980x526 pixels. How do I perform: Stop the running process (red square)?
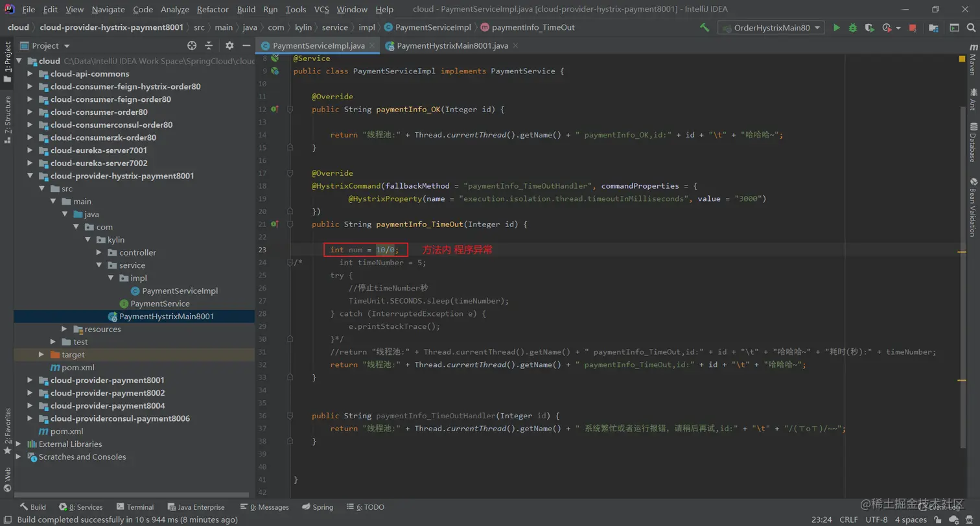(913, 28)
